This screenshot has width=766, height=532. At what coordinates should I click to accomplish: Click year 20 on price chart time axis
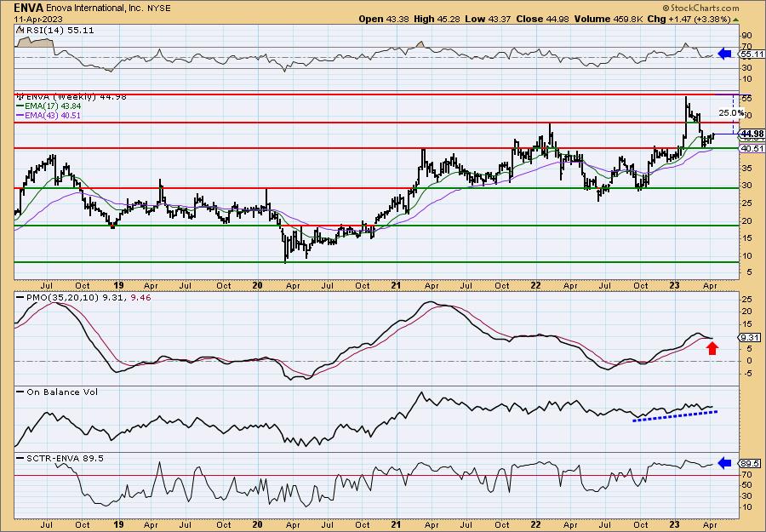click(257, 285)
